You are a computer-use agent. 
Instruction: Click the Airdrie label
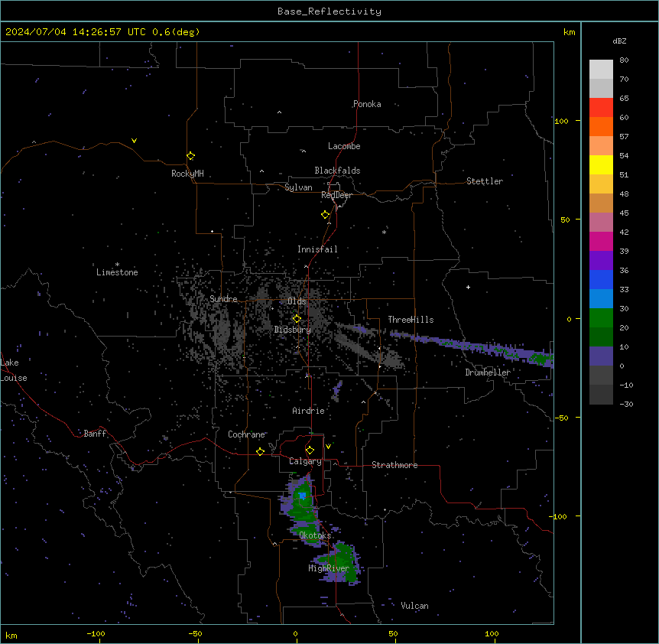(309, 411)
